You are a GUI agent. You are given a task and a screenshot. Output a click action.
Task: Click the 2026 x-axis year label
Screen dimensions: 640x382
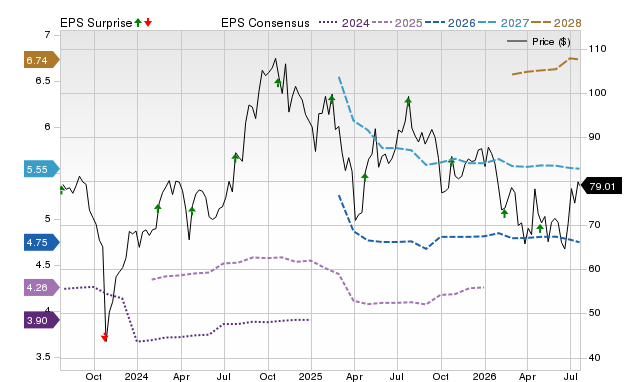coord(484,376)
